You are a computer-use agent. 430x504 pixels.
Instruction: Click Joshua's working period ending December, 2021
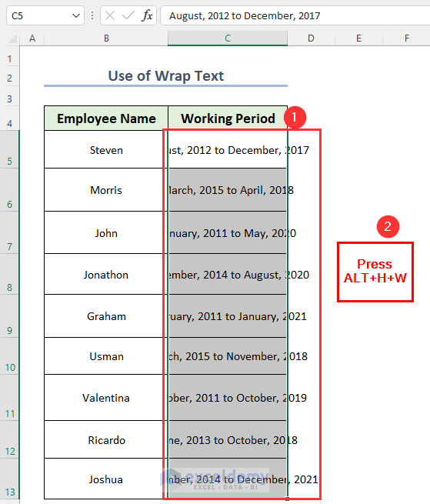pos(228,479)
